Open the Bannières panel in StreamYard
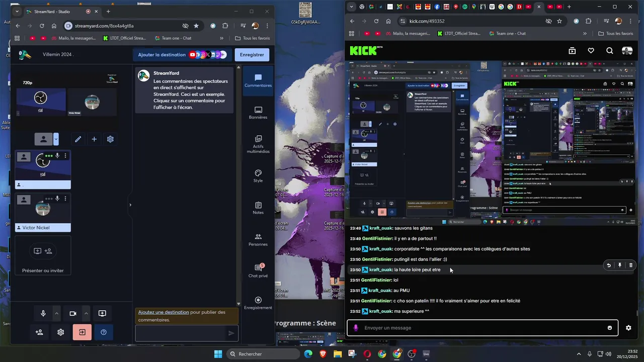Viewport: 644px width, 362px height. 258,113
